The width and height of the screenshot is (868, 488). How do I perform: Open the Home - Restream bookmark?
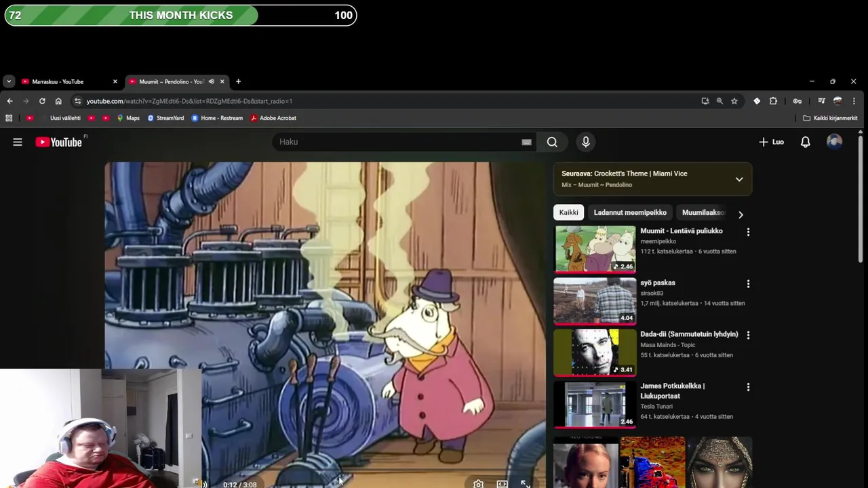click(x=217, y=118)
